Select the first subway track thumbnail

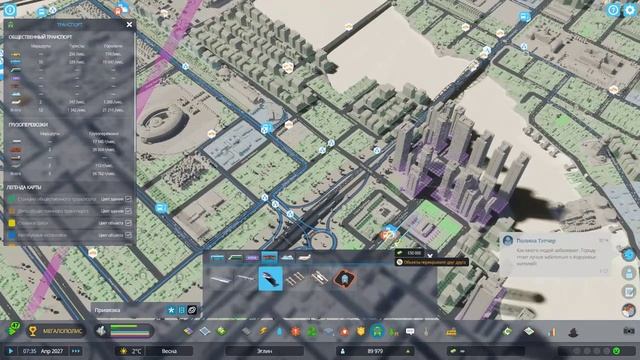[x=220, y=279]
